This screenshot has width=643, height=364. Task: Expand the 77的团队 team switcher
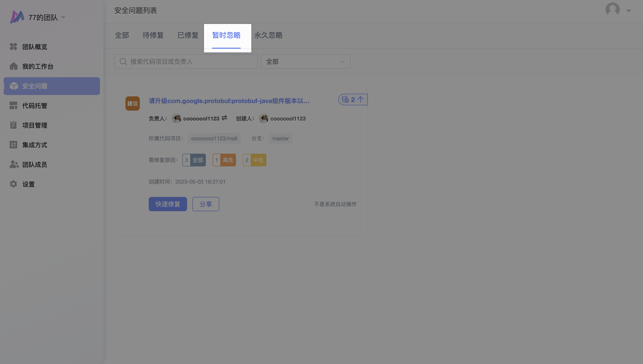point(63,18)
